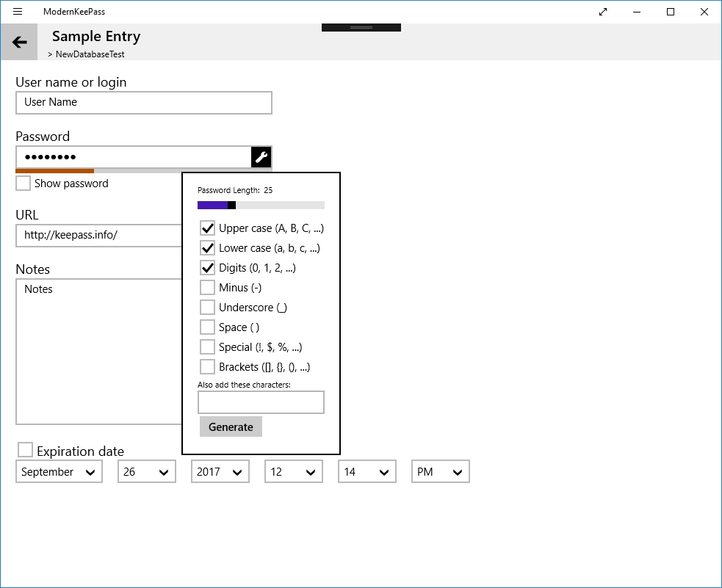
Task: Click the Also add these characters field
Action: (261, 402)
